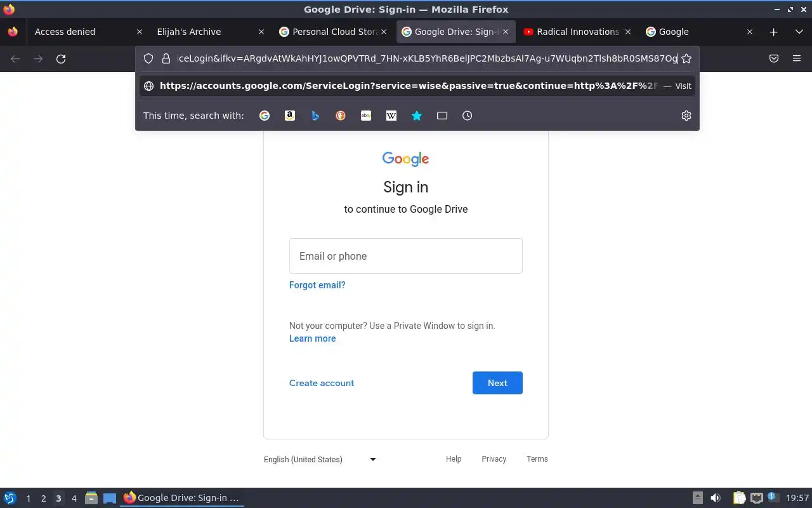Open search settings gear icon
Viewport: 812px width, 508px height.
pyautogui.click(x=686, y=116)
